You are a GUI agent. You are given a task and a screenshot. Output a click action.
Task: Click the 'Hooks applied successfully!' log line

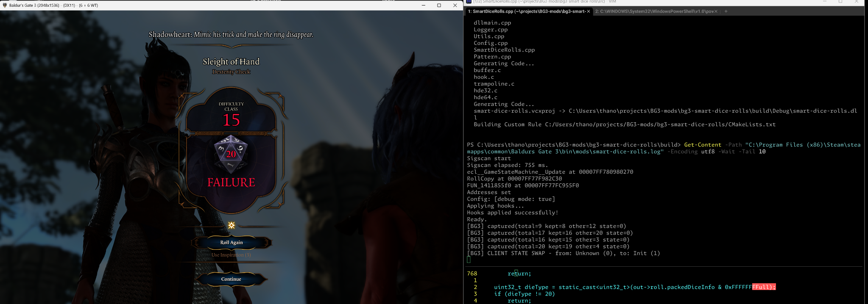point(513,213)
